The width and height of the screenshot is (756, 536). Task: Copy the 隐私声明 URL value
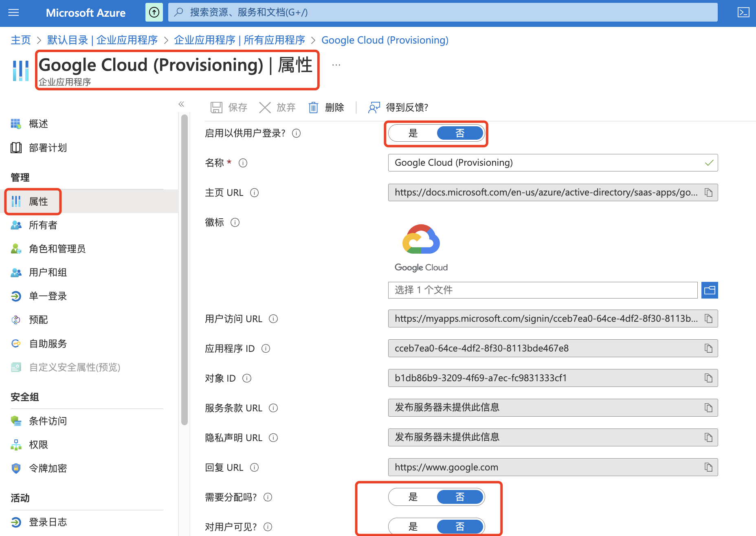coord(709,438)
